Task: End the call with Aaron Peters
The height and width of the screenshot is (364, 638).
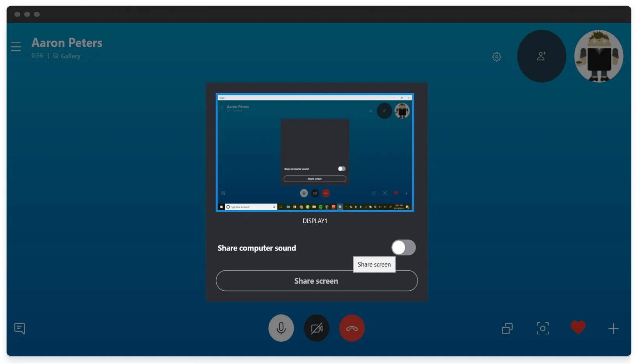Action: (x=352, y=328)
